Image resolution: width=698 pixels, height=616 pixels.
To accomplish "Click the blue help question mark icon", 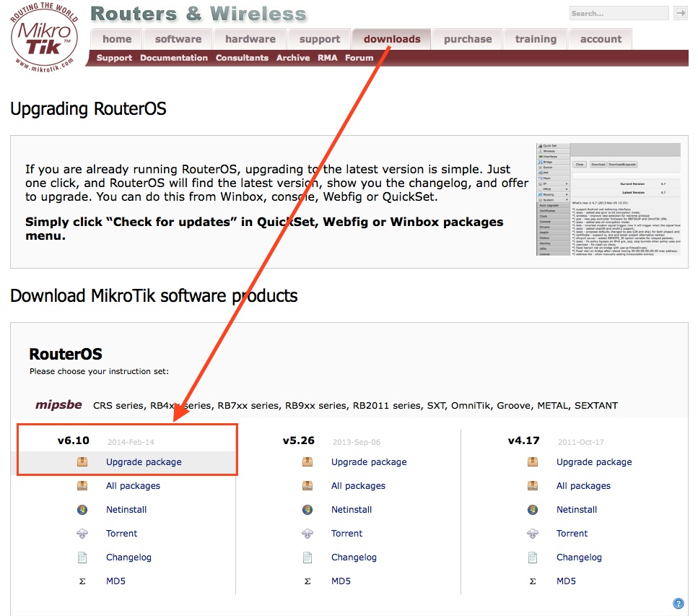I will coord(678,604).
